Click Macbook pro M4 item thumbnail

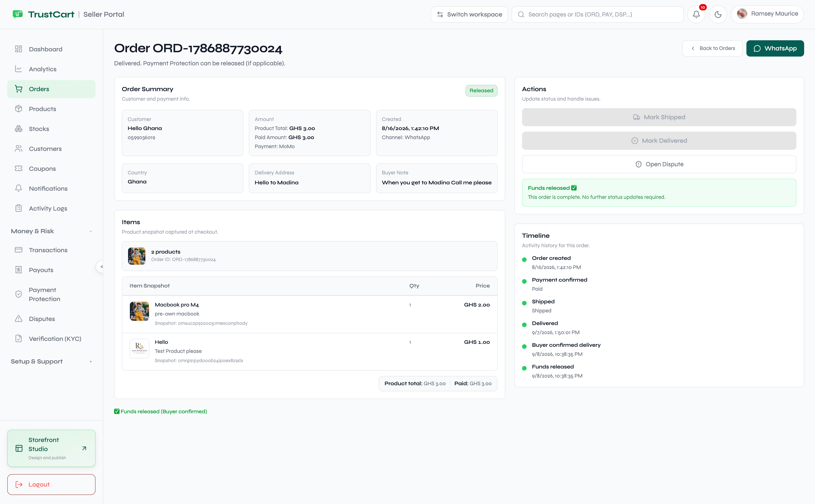tap(139, 311)
